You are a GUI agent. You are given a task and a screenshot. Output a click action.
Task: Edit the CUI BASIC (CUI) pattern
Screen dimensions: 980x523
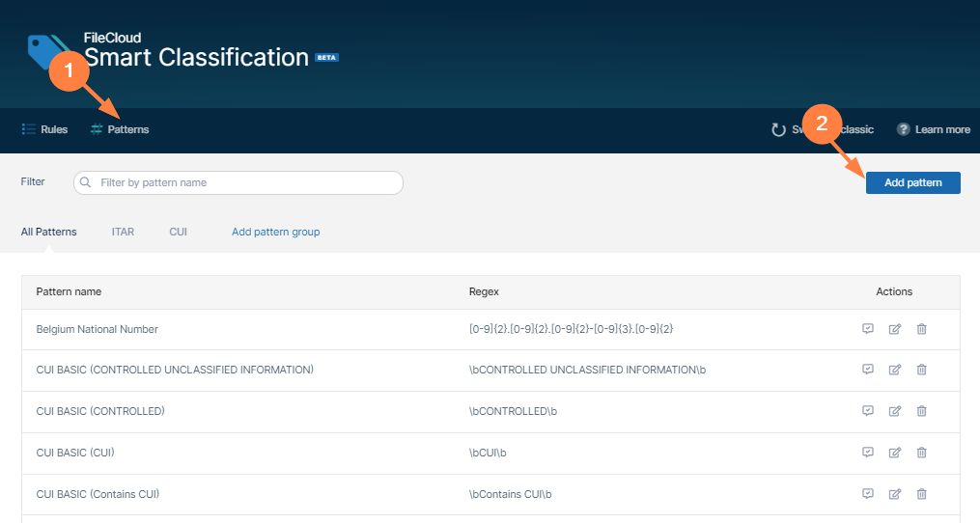[895, 452]
